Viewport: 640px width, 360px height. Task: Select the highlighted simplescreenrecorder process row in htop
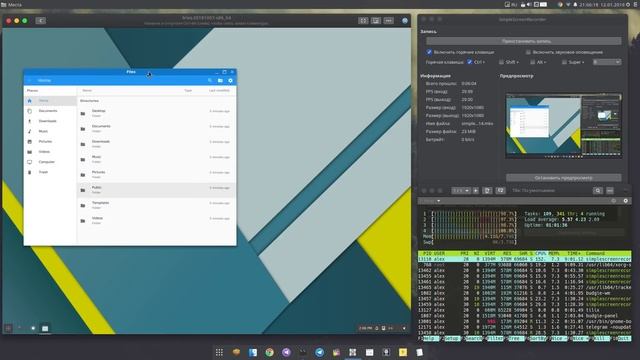tap(524, 259)
